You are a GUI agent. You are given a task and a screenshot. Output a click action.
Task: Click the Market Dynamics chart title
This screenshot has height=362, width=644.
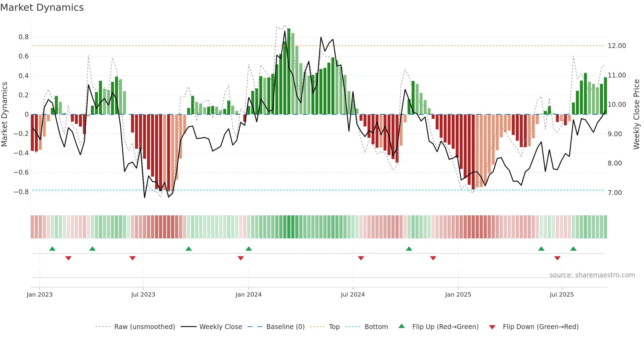tap(42, 8)
